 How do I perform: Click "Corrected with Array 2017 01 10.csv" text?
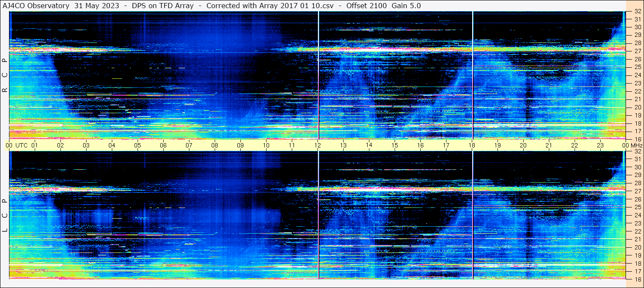270,6
